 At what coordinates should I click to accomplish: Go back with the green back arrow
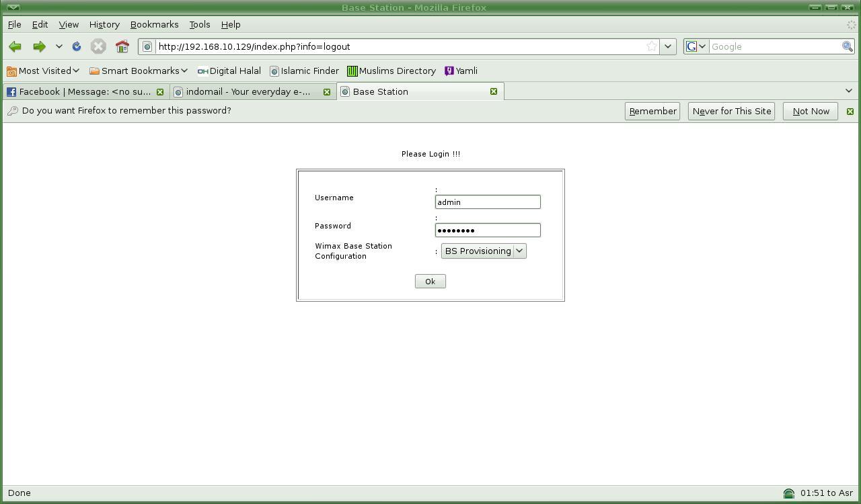click(x=15, y=46)
